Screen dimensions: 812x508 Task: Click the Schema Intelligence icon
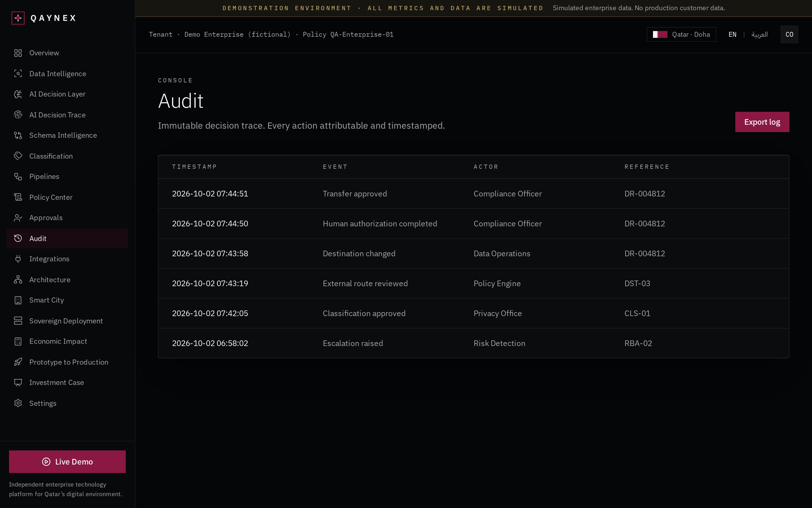click(x=18, y=135)
